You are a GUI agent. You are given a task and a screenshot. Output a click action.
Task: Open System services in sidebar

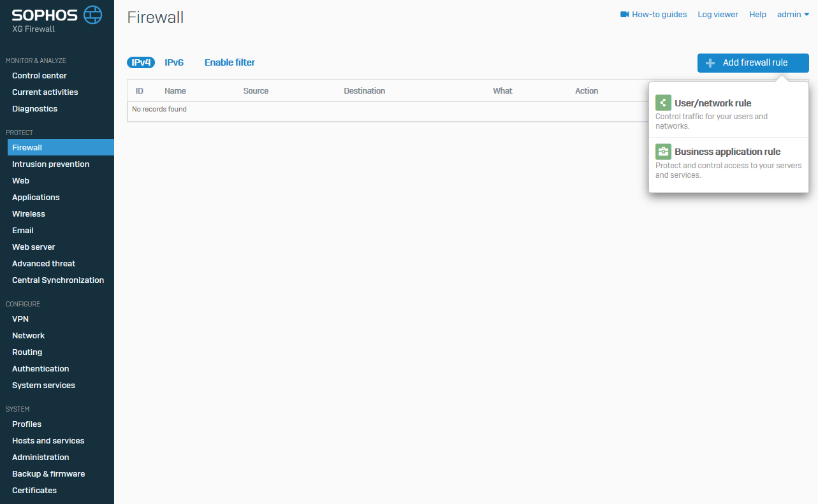[43, 385]
